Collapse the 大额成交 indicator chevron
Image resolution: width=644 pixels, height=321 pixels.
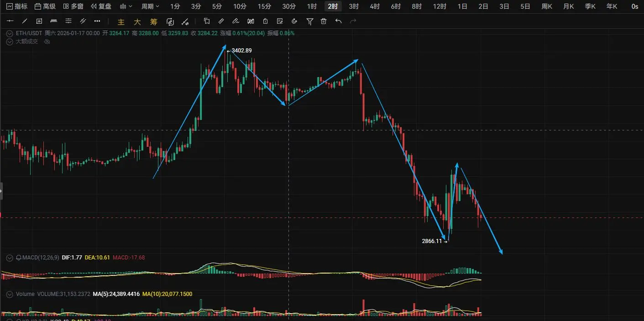tap(10, 41)
